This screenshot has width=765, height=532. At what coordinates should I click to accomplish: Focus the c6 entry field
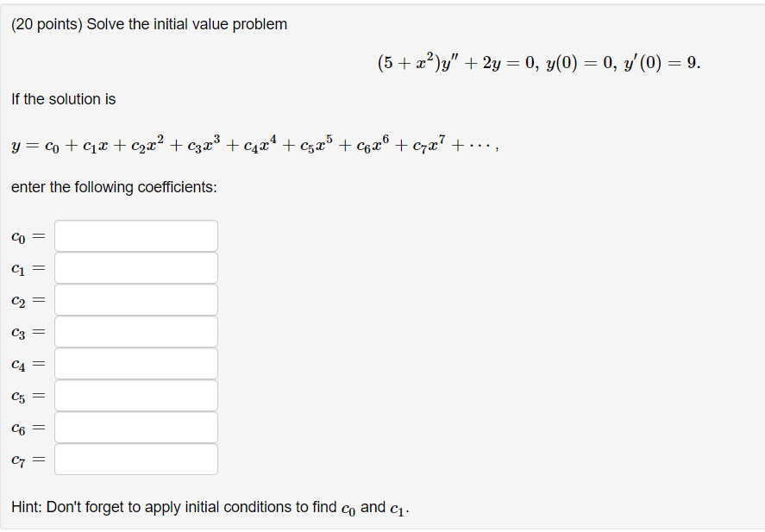click(x=135, y=427)
